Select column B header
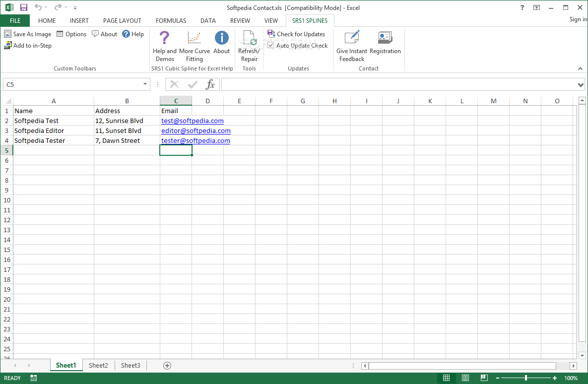 pos(127,101)
